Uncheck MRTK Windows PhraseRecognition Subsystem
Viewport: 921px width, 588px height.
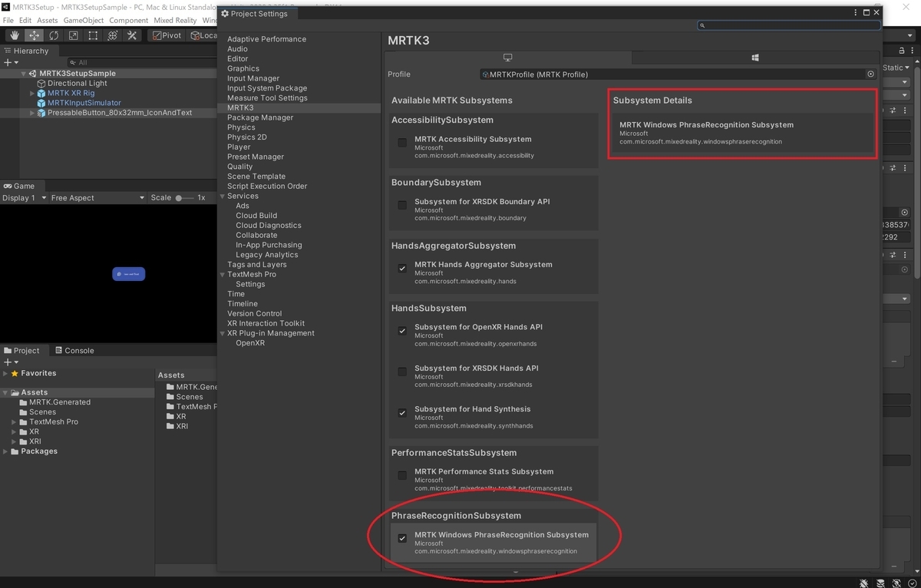click(x=402, y=538)
